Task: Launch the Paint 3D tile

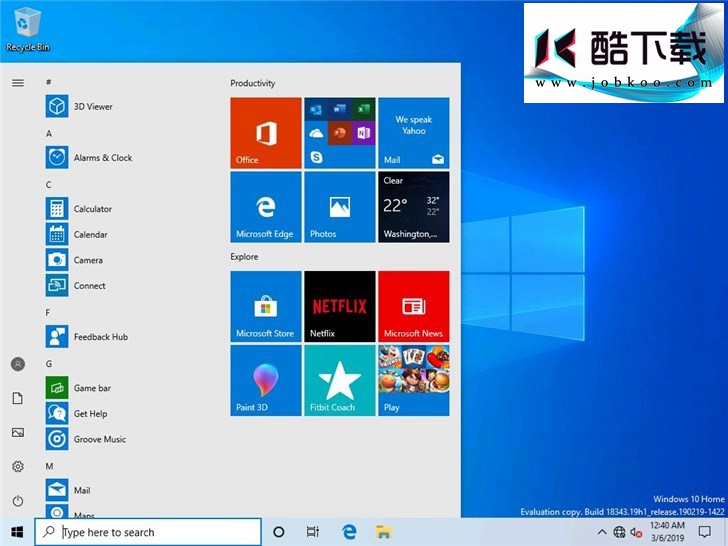Action: coord(266,380)
